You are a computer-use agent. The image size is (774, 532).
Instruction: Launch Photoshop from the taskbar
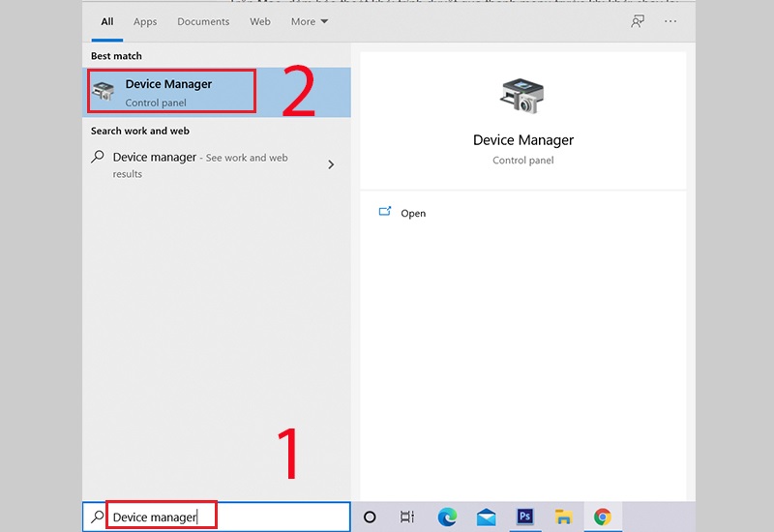[x=524, y=517]
